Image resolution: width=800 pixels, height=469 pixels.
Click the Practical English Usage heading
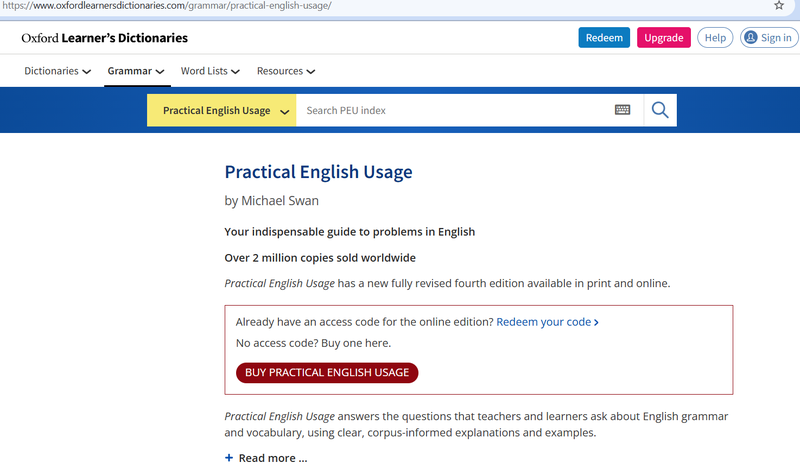(318, 172)
